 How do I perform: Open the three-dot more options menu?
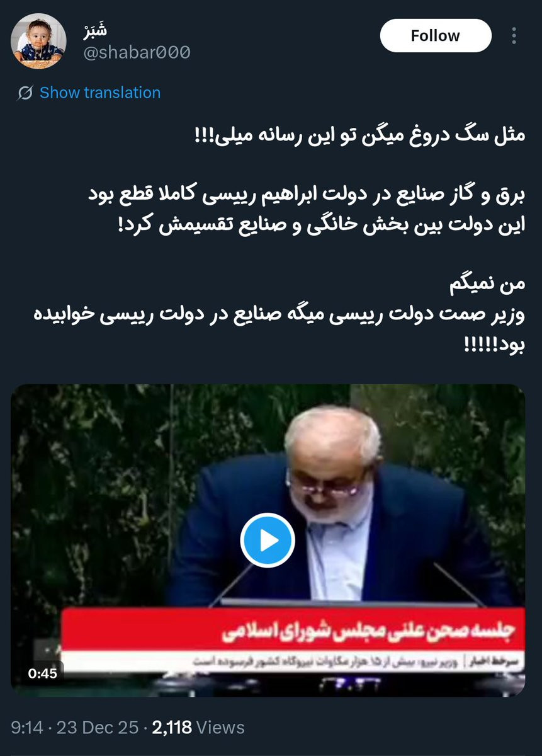514,35
